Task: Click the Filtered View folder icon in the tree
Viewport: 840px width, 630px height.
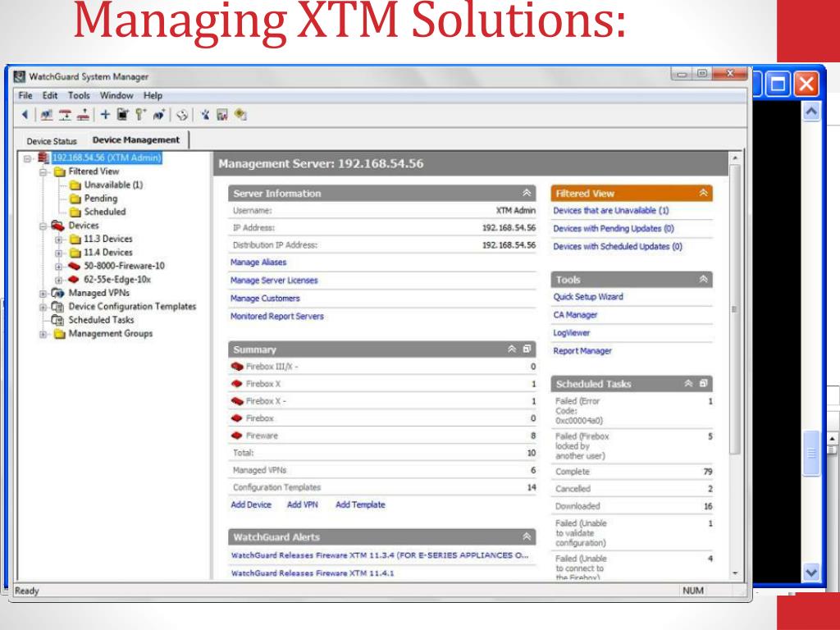Action: (59, 171)
